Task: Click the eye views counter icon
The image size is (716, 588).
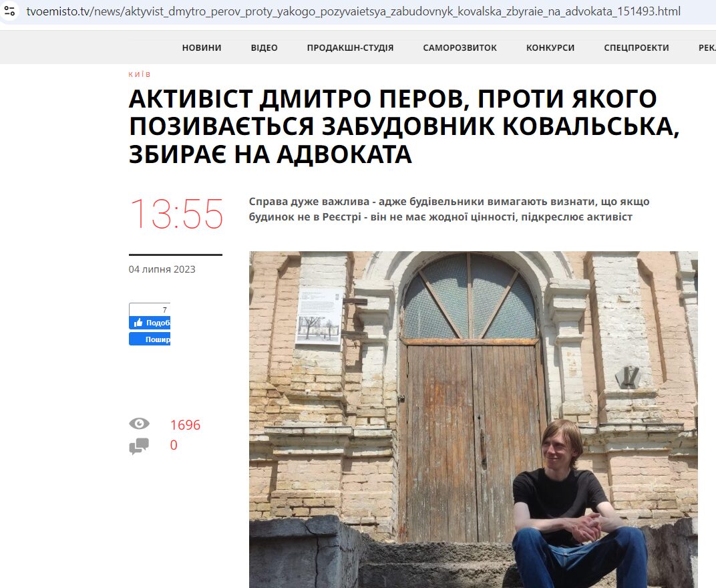Action: coord(140,424)
